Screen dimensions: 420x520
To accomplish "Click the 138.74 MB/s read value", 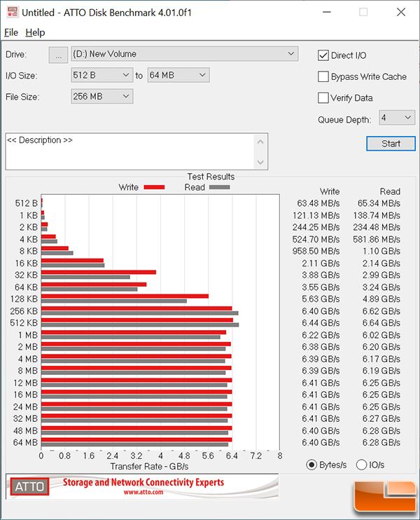I will coord(377,215).
